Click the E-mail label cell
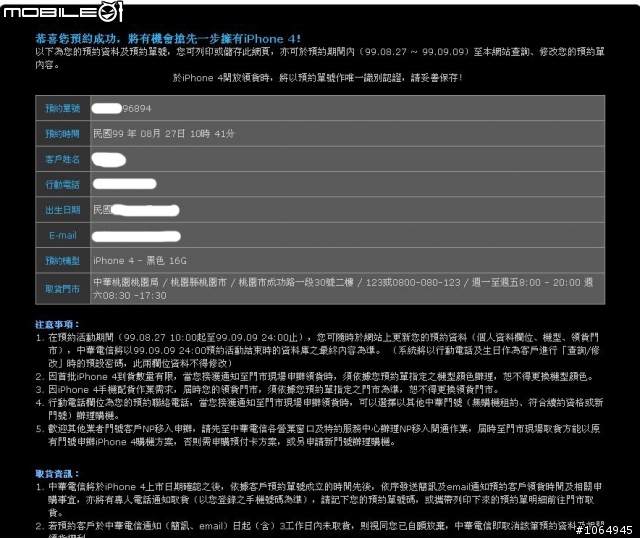 tap(63, 236)
